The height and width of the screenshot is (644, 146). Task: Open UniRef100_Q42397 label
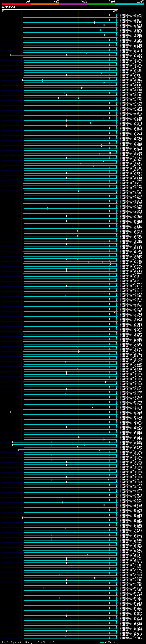click(131, 100)
